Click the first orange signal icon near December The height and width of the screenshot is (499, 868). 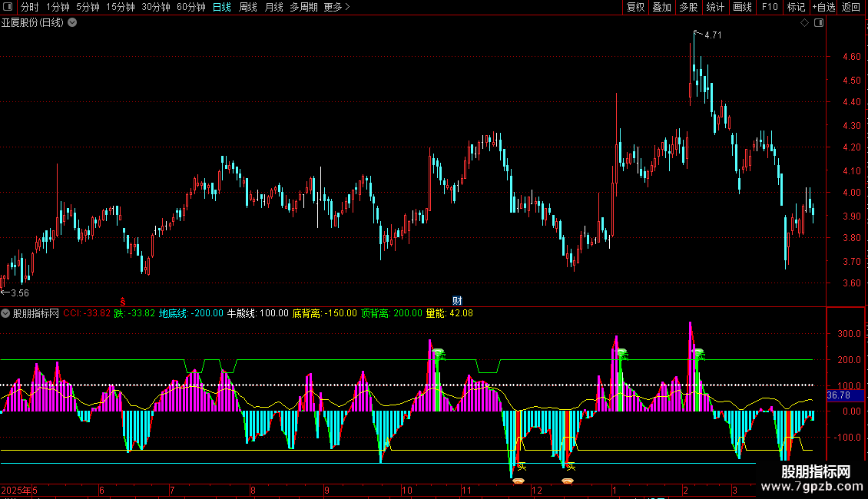(518, 481)
